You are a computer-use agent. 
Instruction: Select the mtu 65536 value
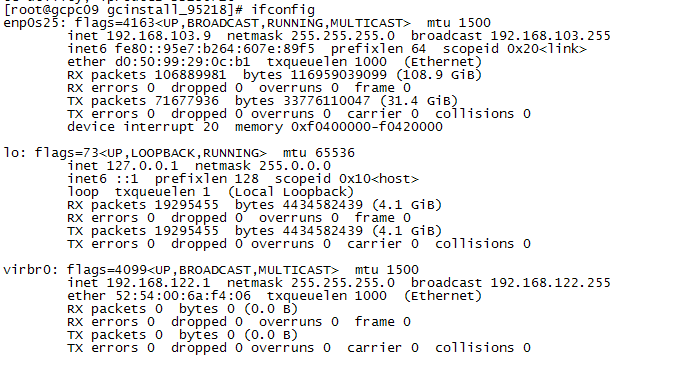click(335, 153)
